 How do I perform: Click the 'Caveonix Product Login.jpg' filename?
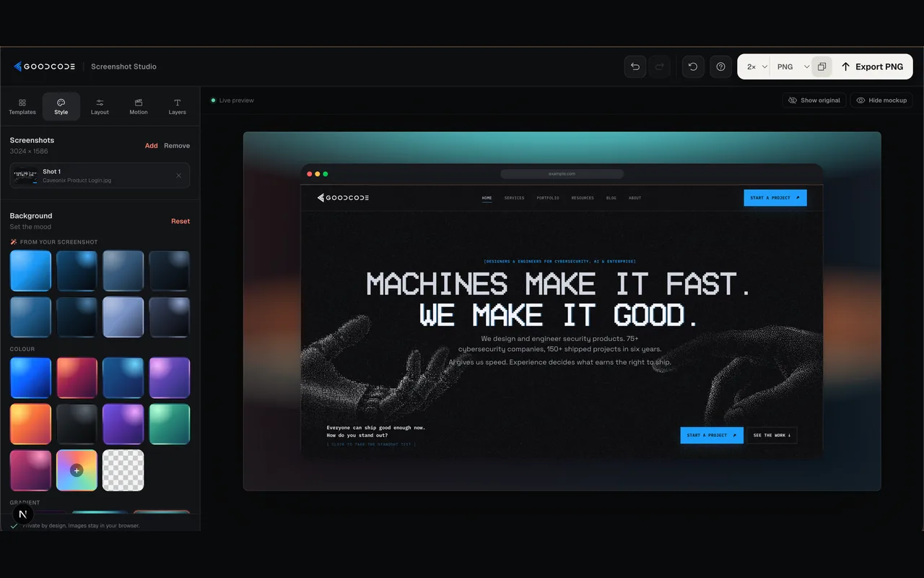(77, 181)
